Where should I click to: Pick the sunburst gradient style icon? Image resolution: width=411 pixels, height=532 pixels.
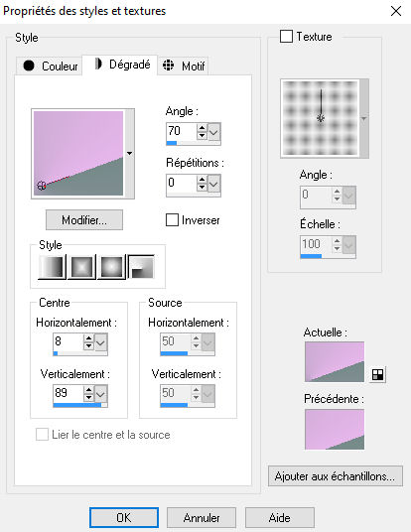[x=111, y=267]
